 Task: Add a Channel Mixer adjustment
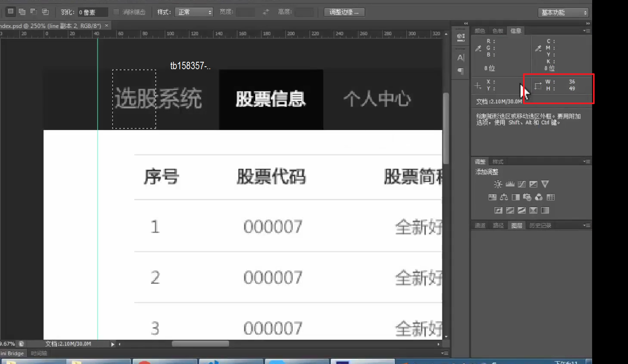[x=539, y=197]
